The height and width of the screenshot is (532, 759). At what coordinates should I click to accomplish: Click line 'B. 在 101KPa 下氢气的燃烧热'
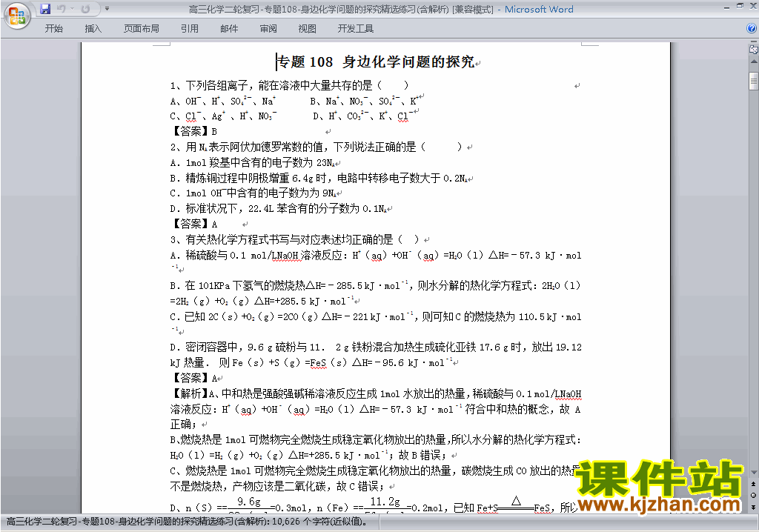click(x=376, y=293)
